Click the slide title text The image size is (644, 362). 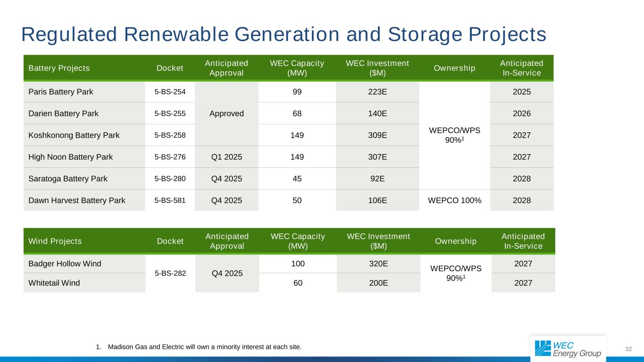pos(284,34)
